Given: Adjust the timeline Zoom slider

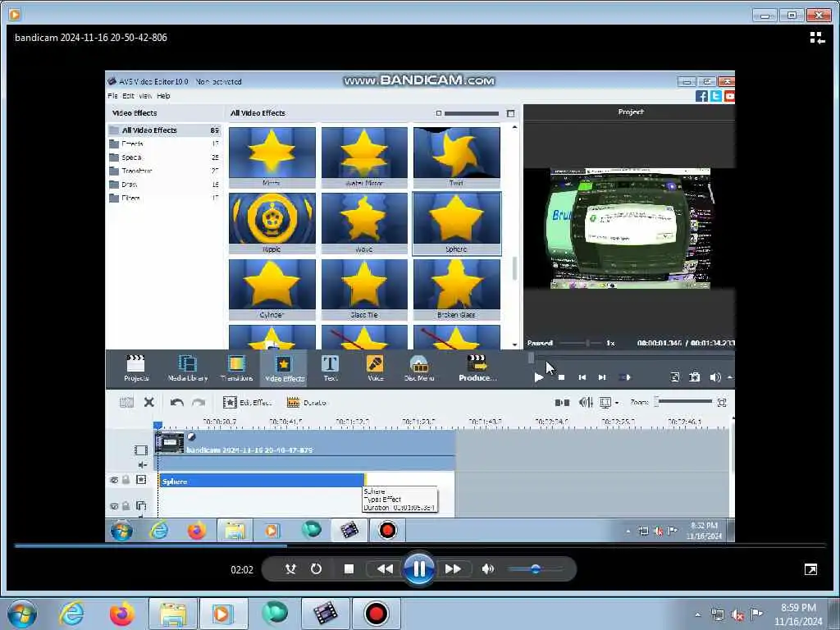Looking at the screenshot, I should coord(683,401).
